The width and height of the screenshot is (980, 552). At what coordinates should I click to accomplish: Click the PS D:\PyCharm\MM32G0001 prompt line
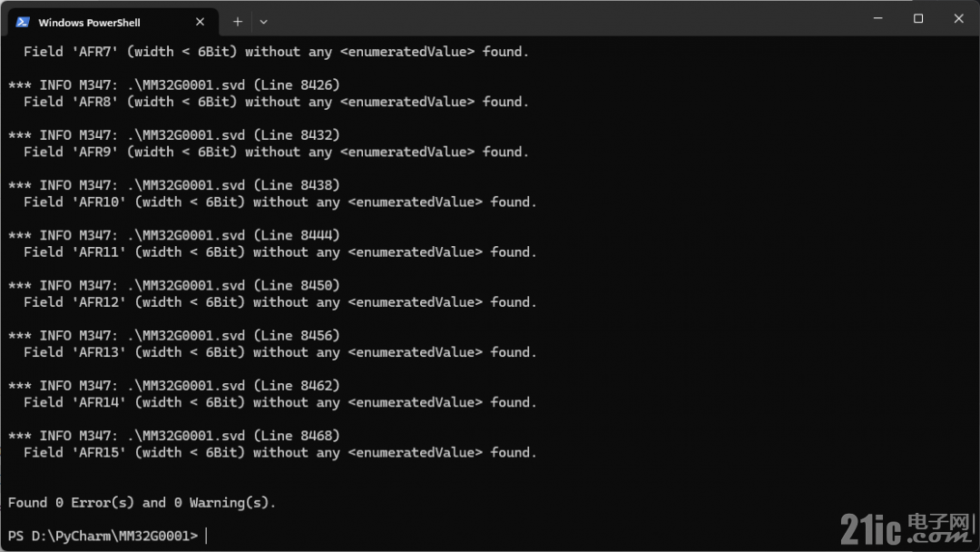[103, 536]
